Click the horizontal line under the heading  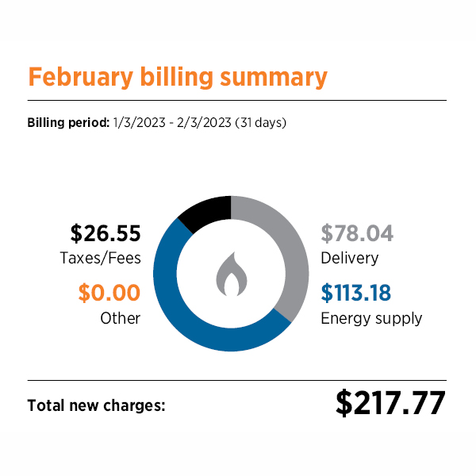click(x=236, y=101)
